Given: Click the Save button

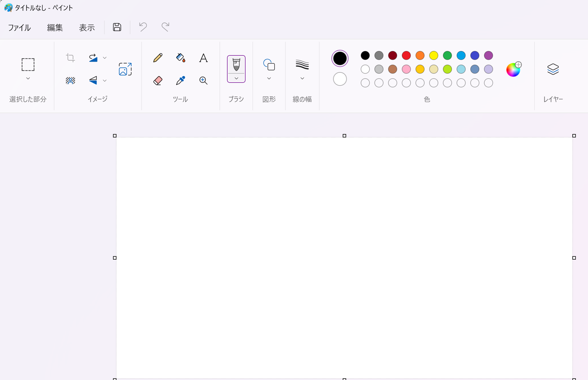Looking at the screenshot, I should [117, 27].
